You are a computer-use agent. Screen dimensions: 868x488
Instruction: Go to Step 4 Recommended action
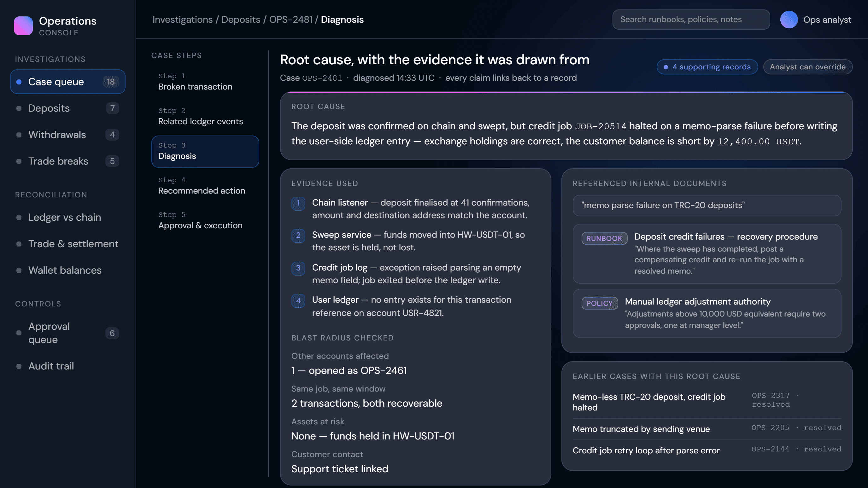coord(205,186)
